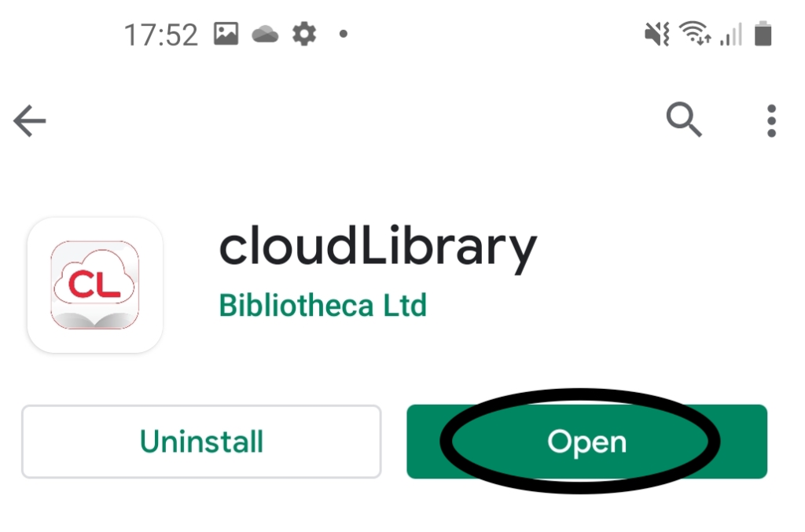Screen dimensions: 805x532
Task: Go back using the left arrow
Action: click(30, 121)
